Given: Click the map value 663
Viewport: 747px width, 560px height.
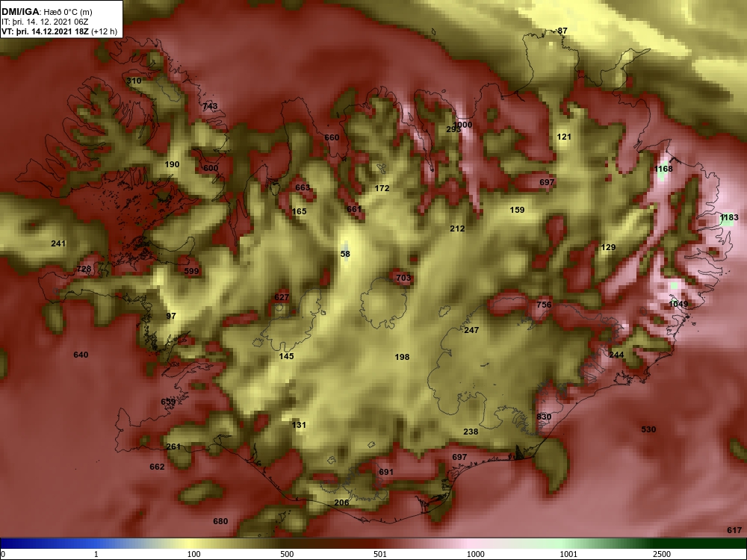Looking at the screenshot, I should (x=303, y=187).
